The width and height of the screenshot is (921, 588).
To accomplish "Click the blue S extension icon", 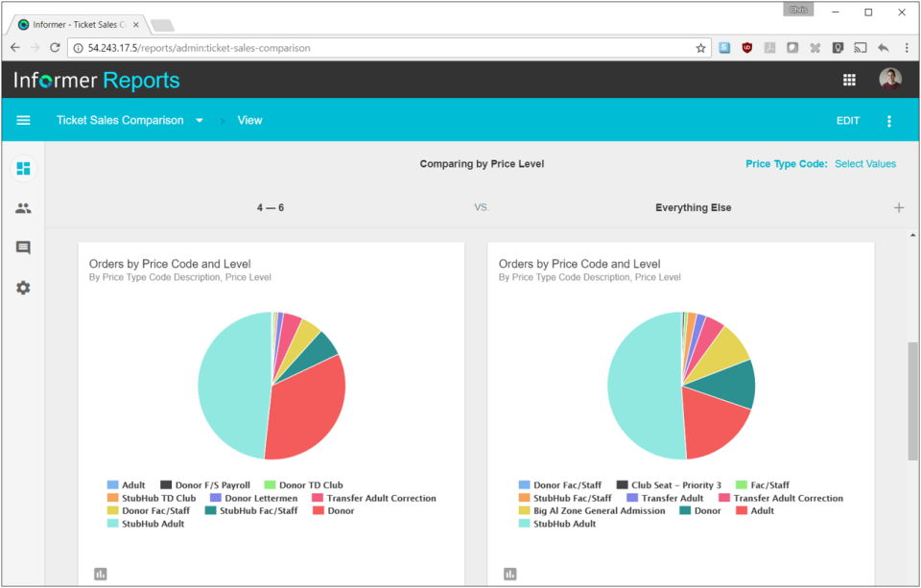I will 725,48.
